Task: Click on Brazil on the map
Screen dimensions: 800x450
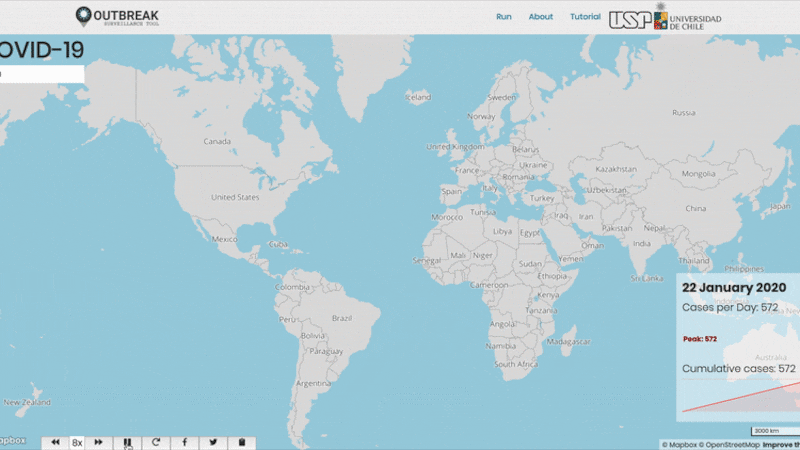Action: pos(341,318)
